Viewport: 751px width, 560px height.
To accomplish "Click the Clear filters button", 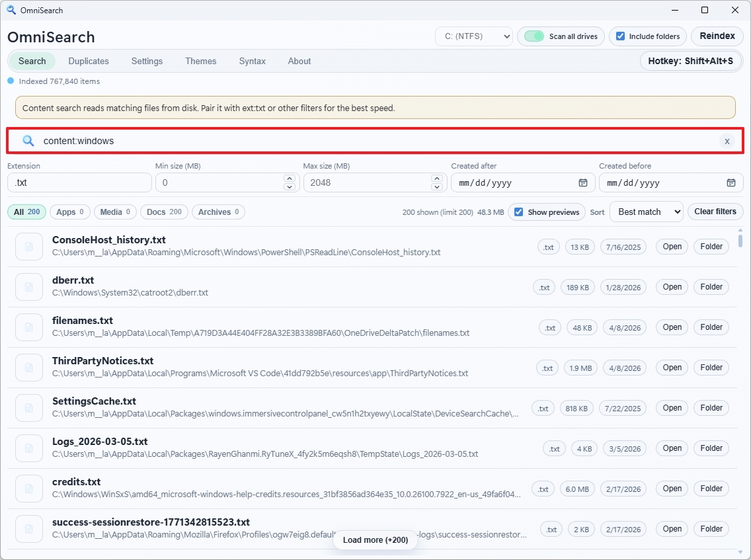I will [x=715, y=212].
